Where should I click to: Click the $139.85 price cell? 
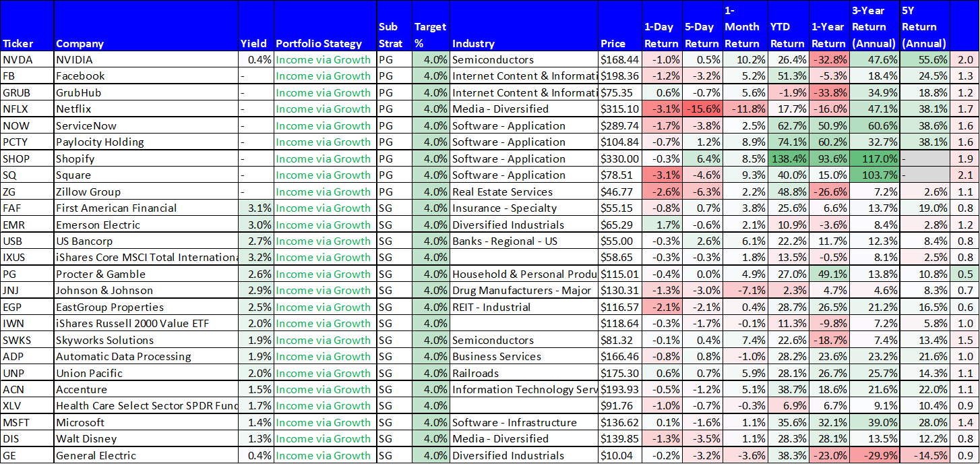(620, 438)
